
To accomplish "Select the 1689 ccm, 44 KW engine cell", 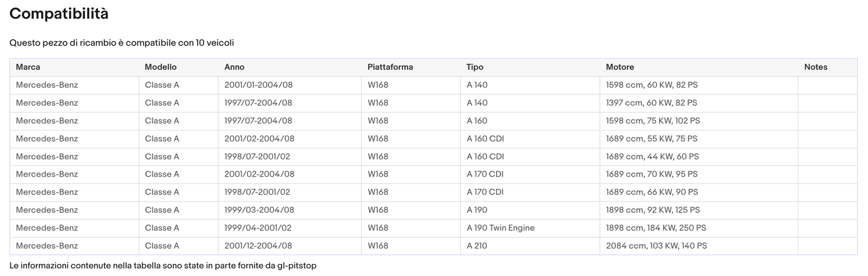I will click(652, 156).
